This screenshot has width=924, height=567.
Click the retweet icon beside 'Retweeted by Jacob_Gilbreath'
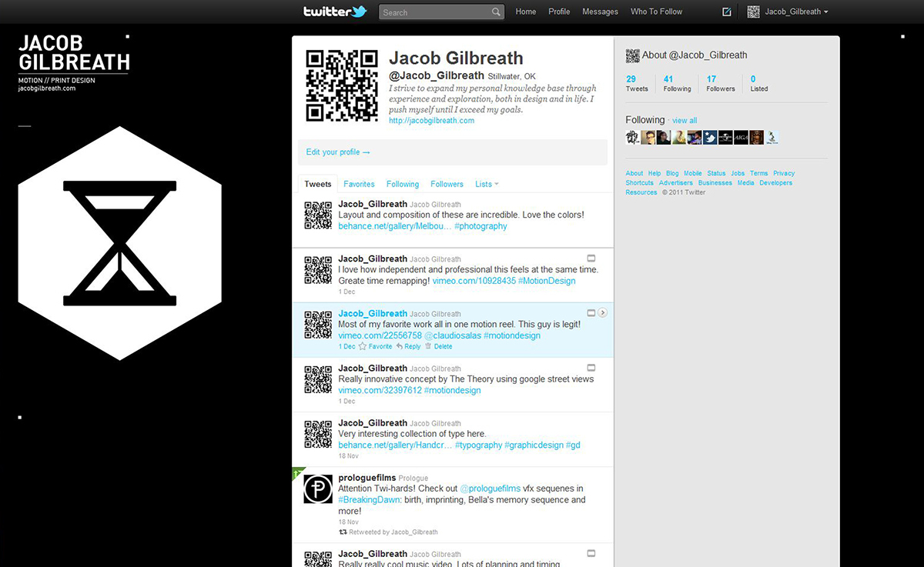[343, 532]
